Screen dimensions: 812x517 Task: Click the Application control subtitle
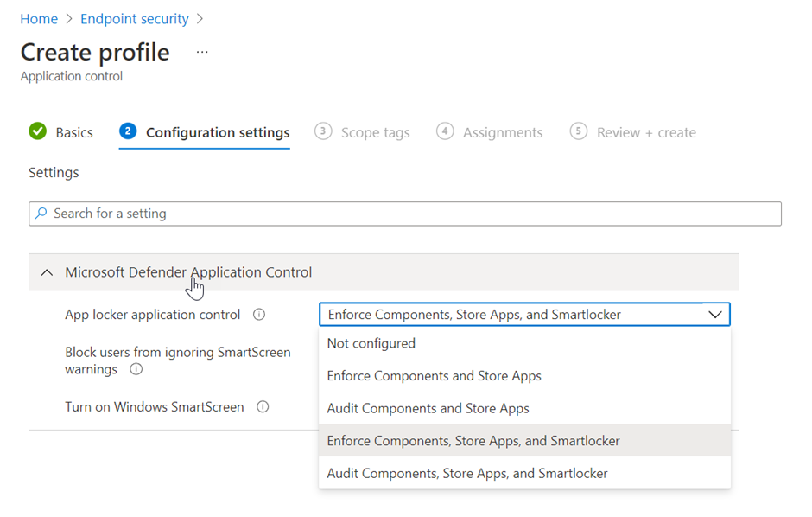click(x=72, y=76)
